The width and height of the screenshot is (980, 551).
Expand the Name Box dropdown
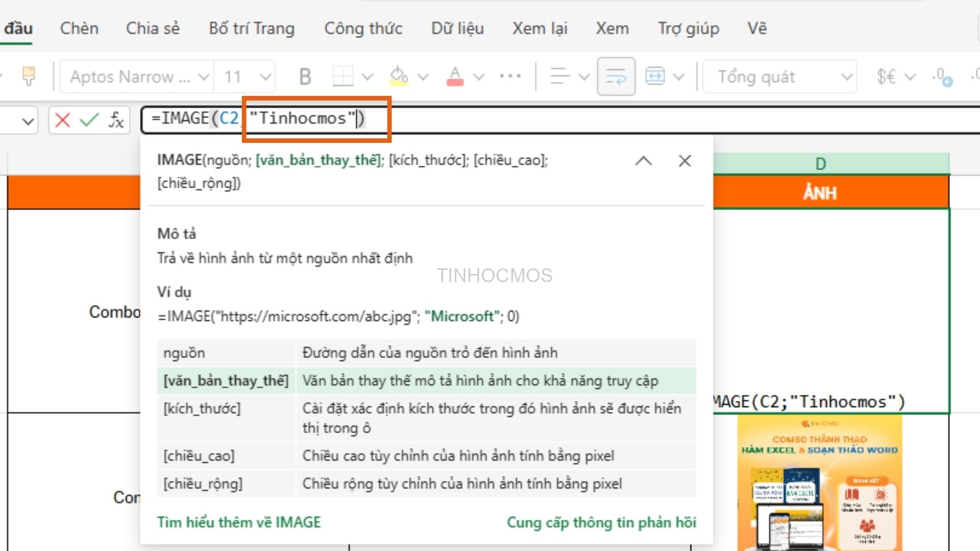(28, 121)
